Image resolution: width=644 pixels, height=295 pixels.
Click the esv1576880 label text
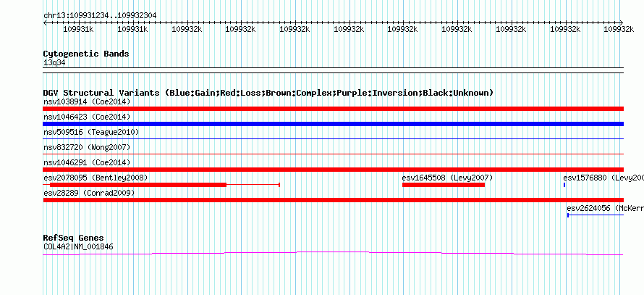click(603, 178)
